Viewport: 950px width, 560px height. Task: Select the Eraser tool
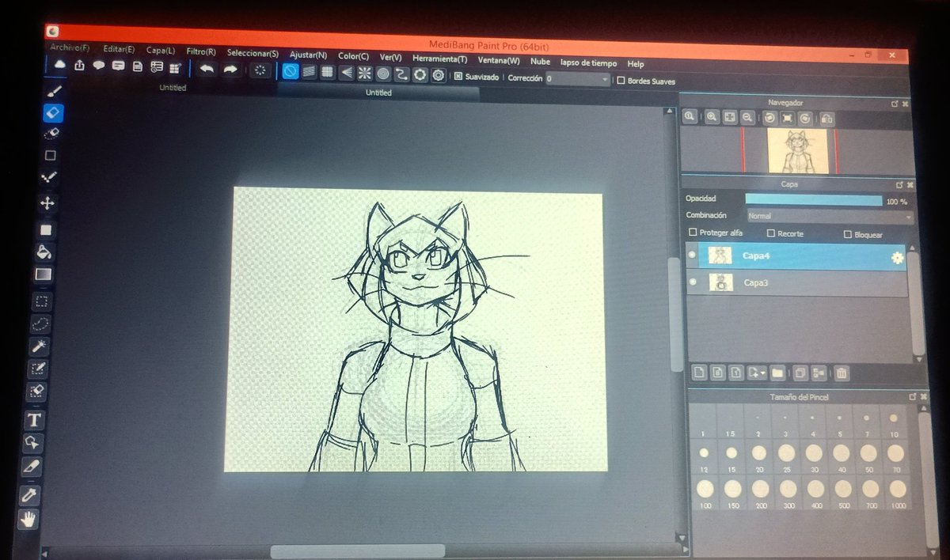[54, 114]
